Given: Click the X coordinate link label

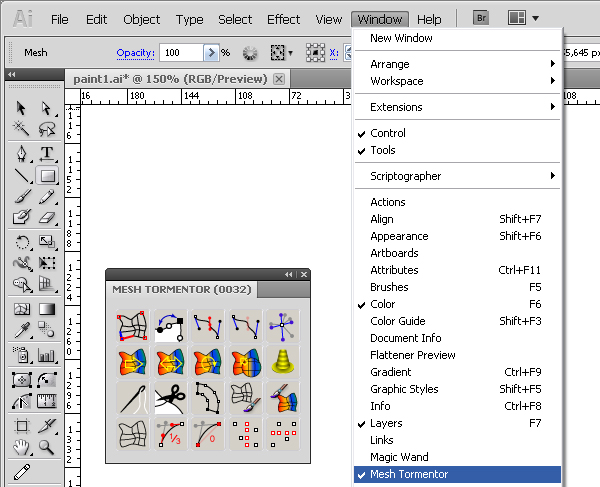Looking at the screenshot, I should pos(334,53).
